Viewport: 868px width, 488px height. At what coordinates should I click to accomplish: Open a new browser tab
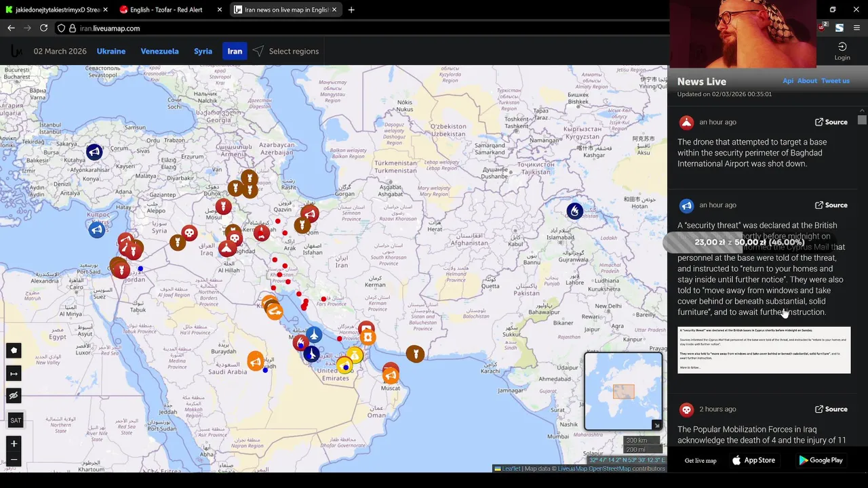pyautogui.click(x=351, y=9)
